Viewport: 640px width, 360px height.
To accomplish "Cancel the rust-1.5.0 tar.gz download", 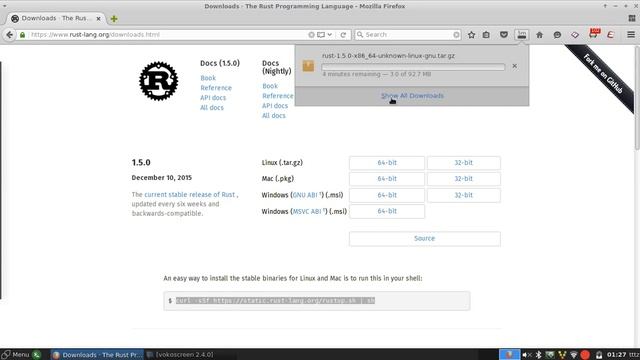I will point(514,66).
